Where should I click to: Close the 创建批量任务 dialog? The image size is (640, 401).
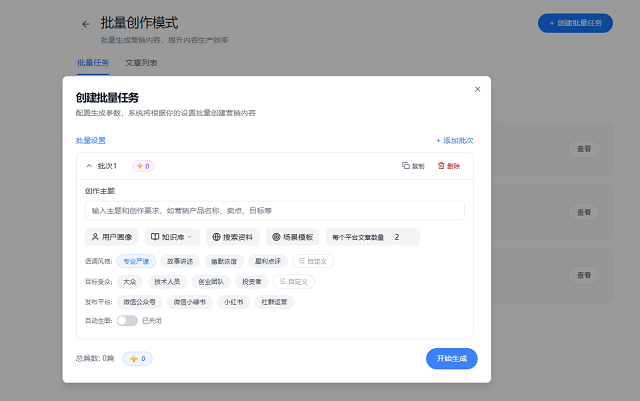pyautogui.click(x=477, y=89)
